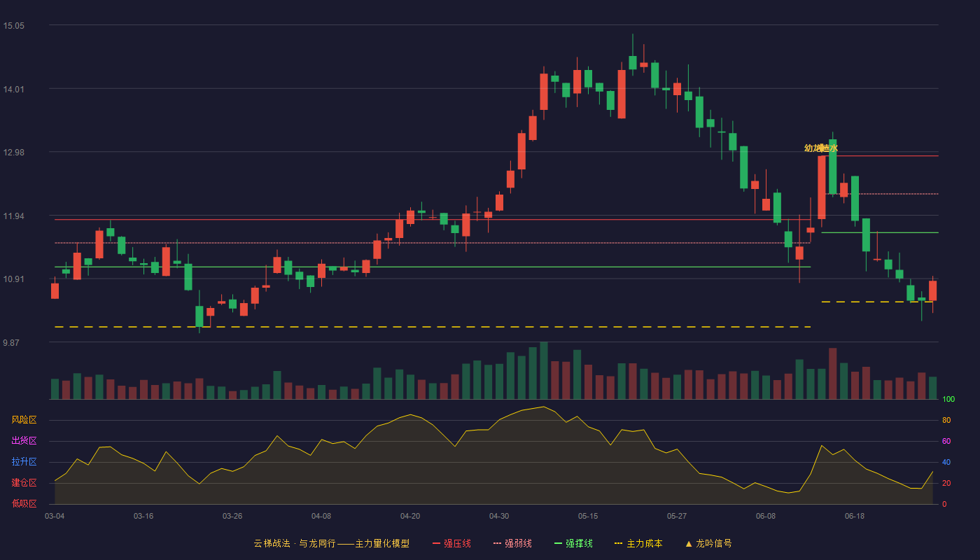The height and width of the screenshot is (560, 980).
Task: Select the 出货区 zone label
Action: pos(24,441)
